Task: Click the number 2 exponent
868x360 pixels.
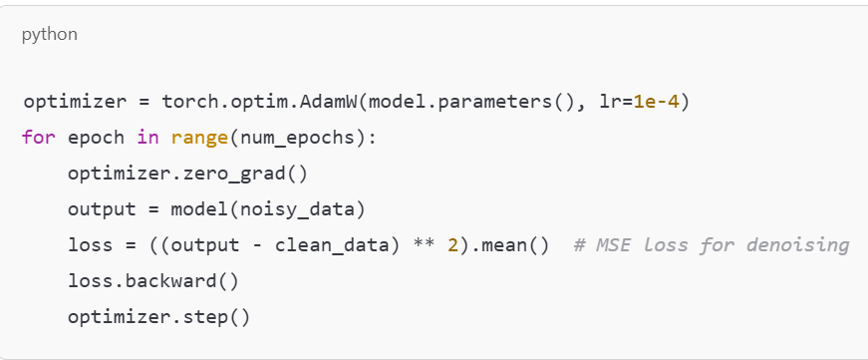Action: point(452,244)
